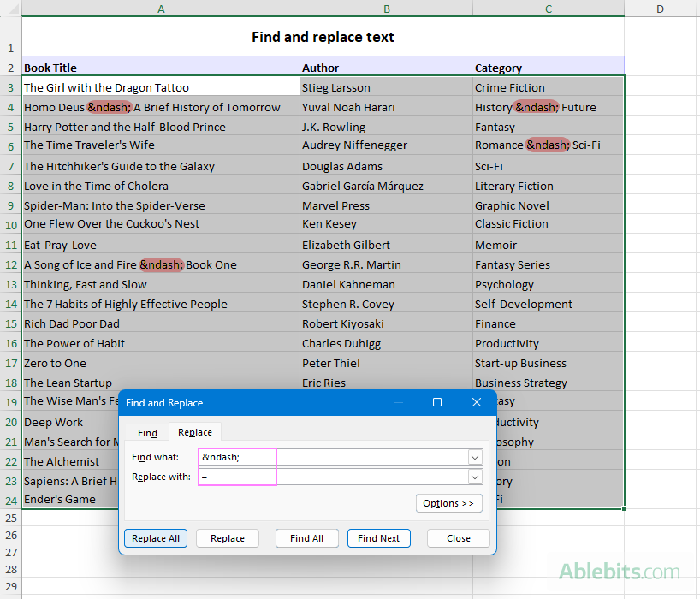Select category cell 'Crime Fiction'

549,87
